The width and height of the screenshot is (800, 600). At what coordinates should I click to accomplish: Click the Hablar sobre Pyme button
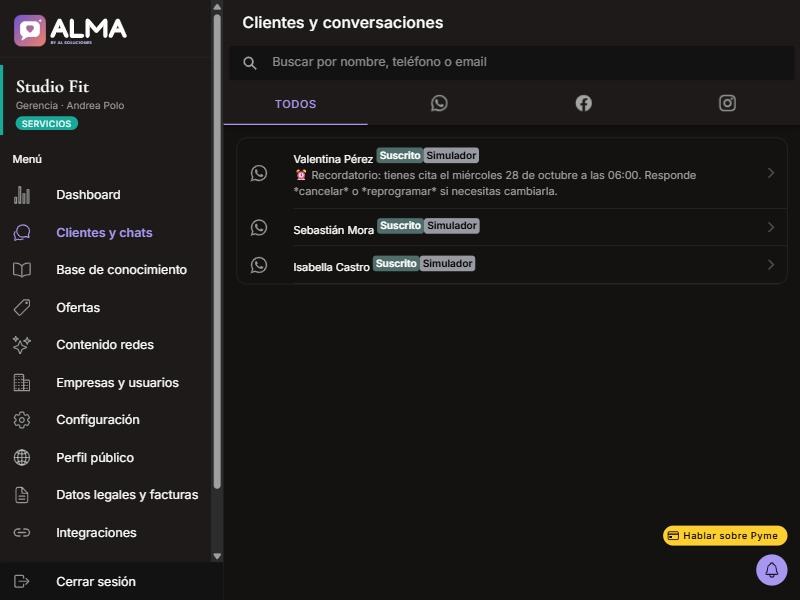click(x=725, y=536)
